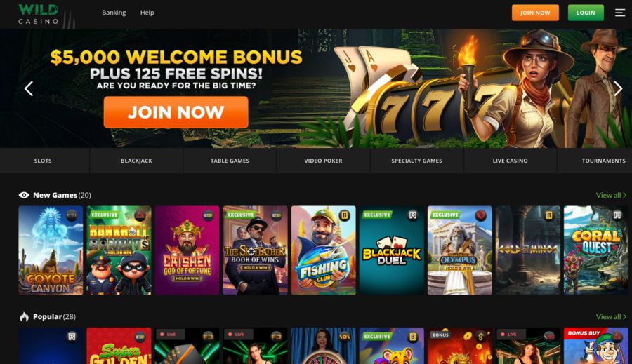Click the eye icon beside New Games
The width and height of the screenshot is (632, 364).
24,195
